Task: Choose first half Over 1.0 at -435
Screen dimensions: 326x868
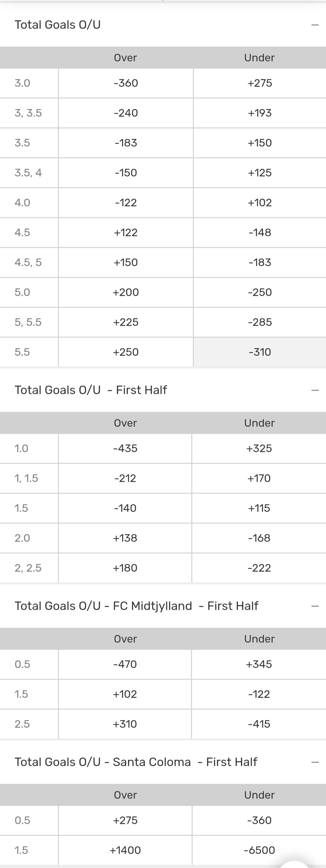Action: coord(125,448)
